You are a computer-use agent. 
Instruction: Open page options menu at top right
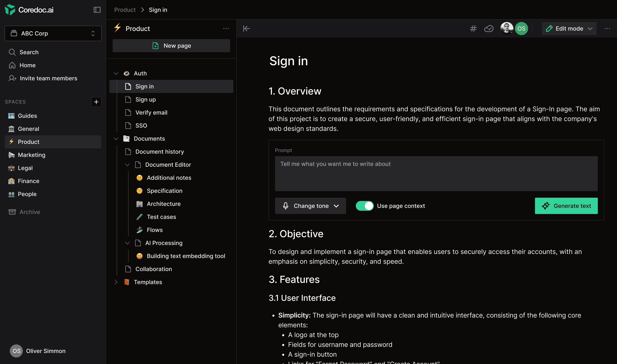(607, 29)
